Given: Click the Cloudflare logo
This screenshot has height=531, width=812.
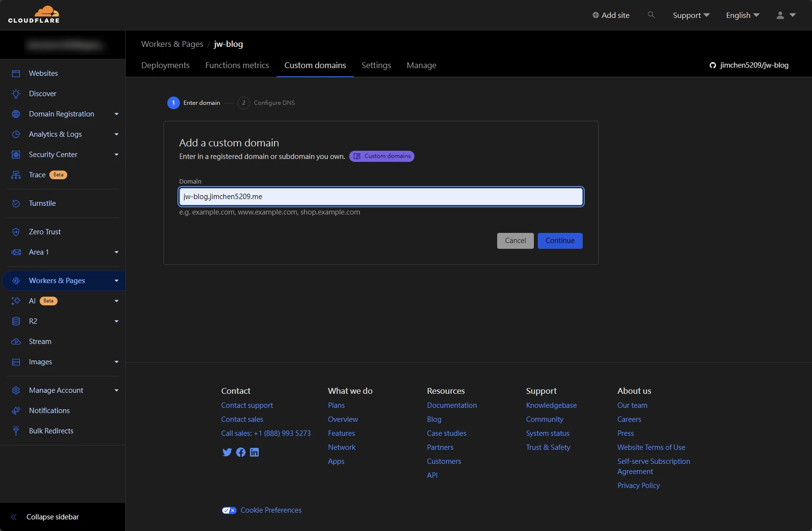Looking at the screenshot, I should (x=34, y=14).
